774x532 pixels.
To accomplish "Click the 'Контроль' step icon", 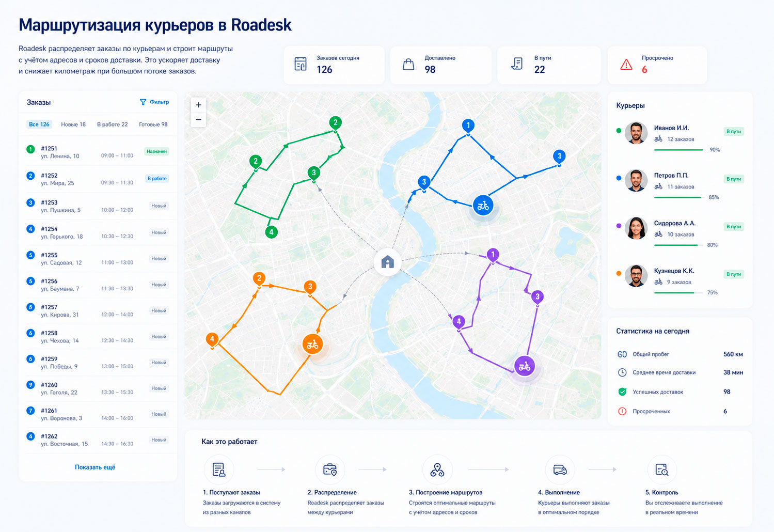I will click(x=662, y=470).
